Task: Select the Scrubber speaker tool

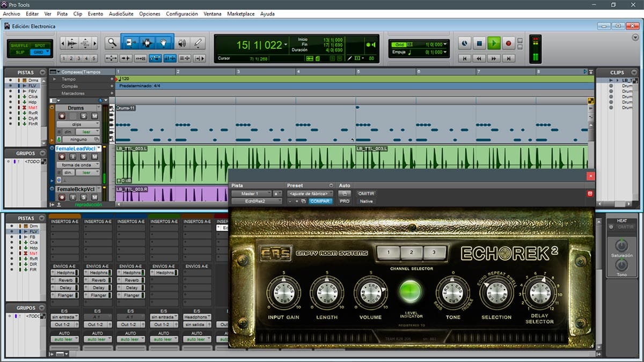Action: [x=182, y=43]
